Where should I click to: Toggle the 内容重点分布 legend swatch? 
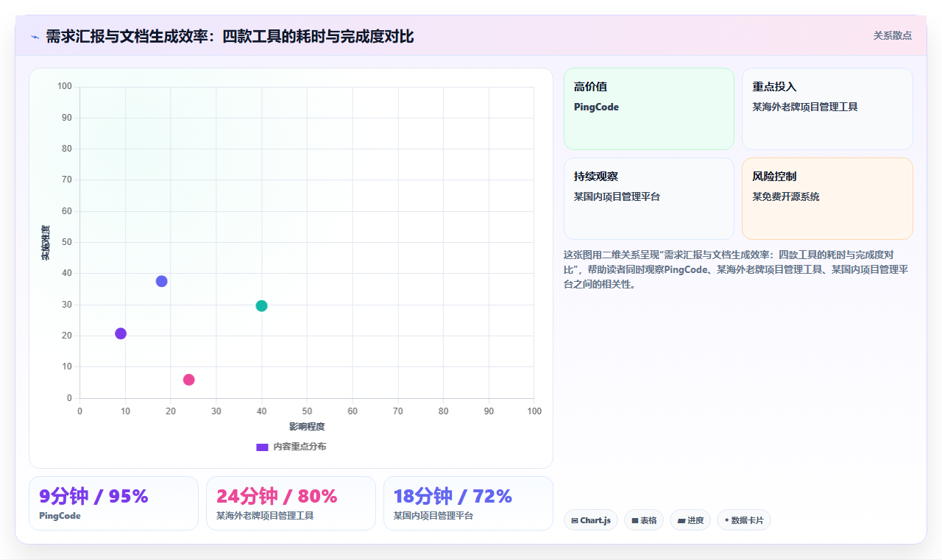pyautogui.click(x=262, y=447)
